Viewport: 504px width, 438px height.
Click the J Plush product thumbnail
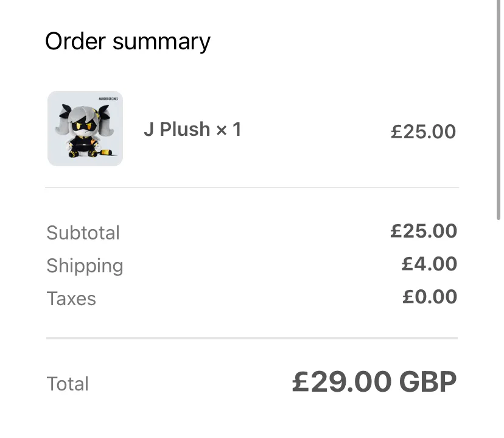click(85, 129)
